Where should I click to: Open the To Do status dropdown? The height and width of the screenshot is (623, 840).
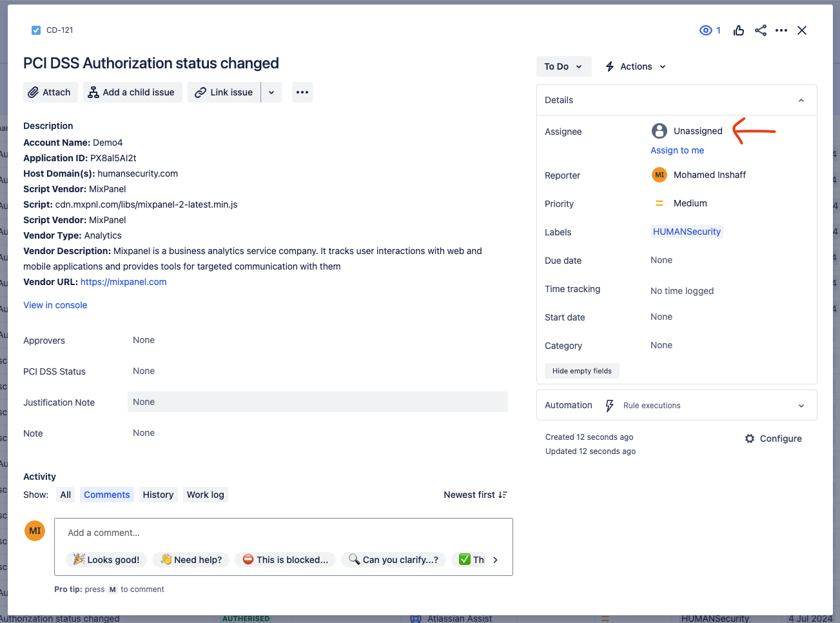[x=564, y=66]
